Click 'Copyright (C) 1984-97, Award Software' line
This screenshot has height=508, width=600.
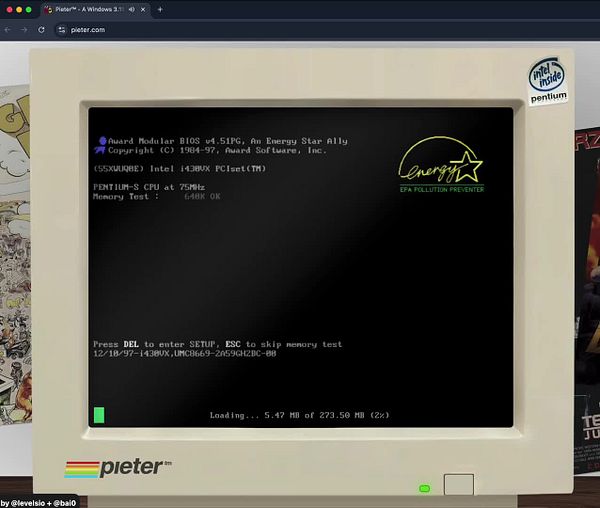pyautogui.click(x=217, y=150)
